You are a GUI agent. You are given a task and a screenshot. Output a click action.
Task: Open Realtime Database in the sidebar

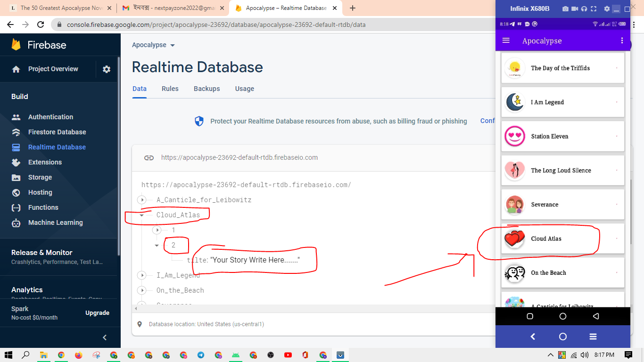[57, 147]
